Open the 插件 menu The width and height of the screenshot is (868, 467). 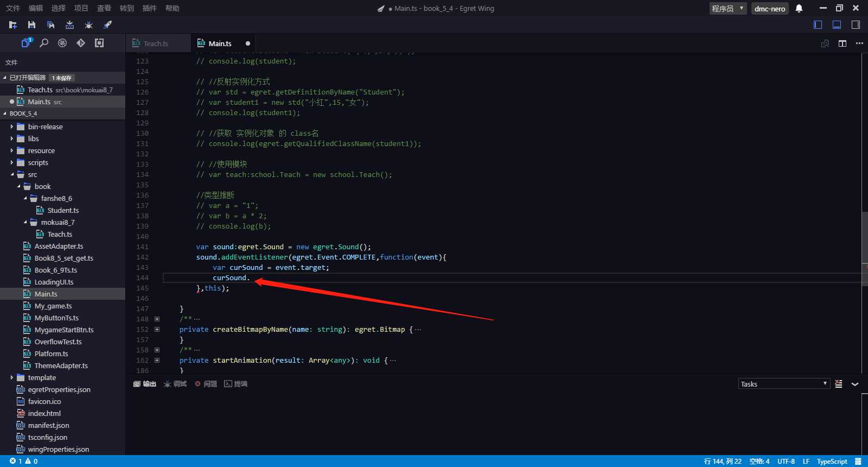pyautogui.click(x=150, y=8)
